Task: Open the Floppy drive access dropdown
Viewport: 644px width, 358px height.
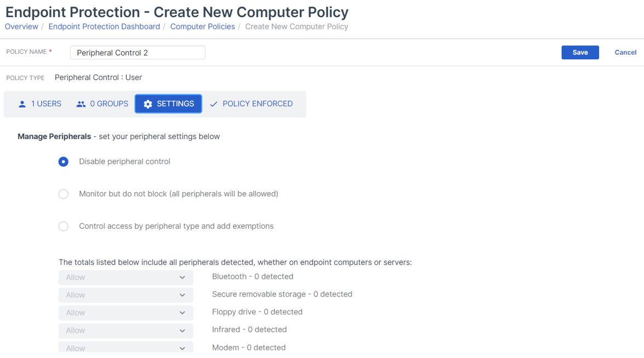Action: 126,313
